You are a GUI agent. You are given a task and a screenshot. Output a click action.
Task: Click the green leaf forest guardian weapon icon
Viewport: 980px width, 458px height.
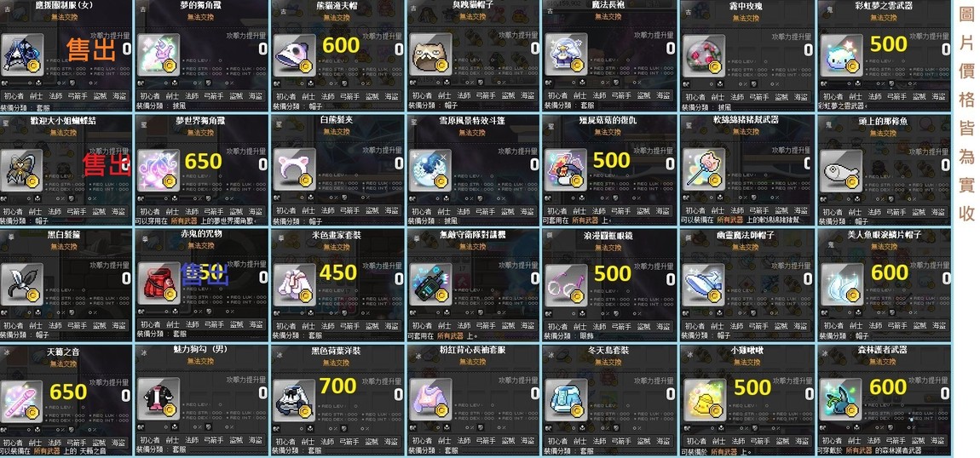[x=840, y=399]
